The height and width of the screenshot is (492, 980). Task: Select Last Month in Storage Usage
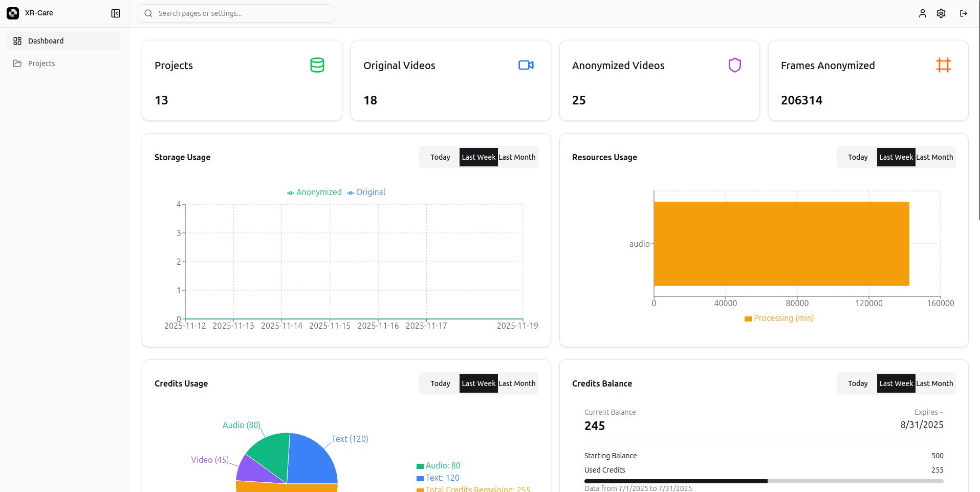[x=517, y=157]
